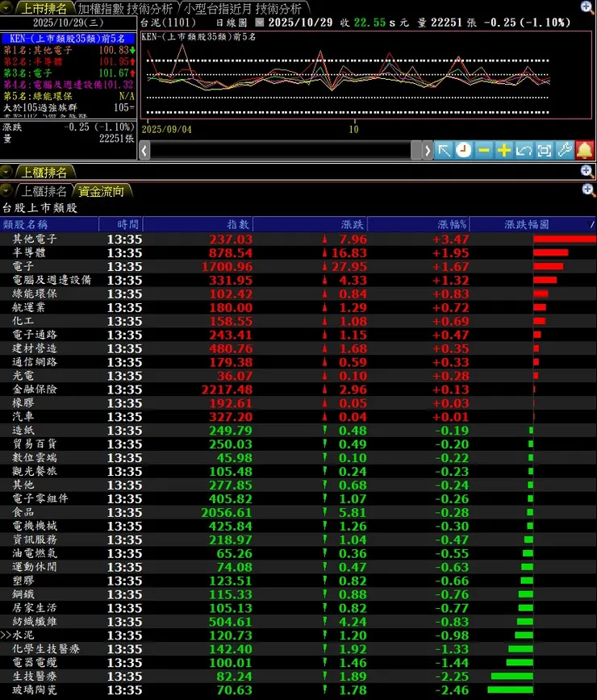
Task: Sort by 漲跌 column header
Action: tap(310, 224)
